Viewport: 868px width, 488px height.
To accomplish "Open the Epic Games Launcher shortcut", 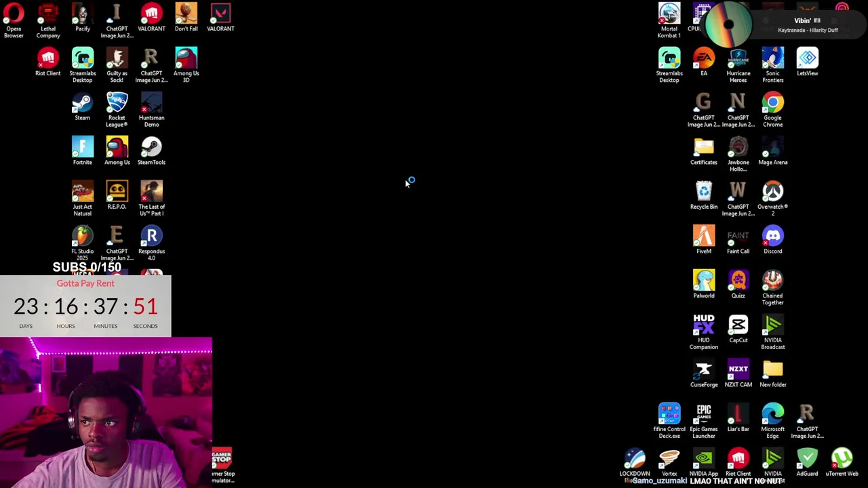I will click(704, 421).
